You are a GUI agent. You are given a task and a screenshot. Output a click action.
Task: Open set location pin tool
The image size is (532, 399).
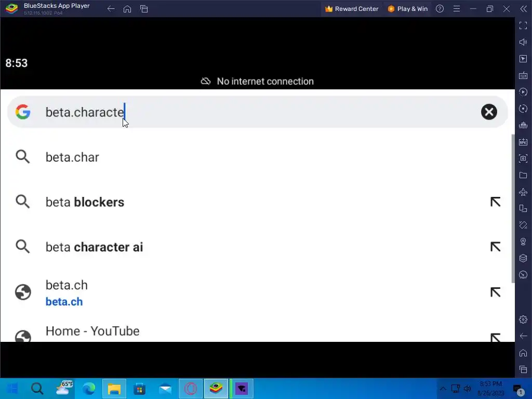tap(523, 242)
